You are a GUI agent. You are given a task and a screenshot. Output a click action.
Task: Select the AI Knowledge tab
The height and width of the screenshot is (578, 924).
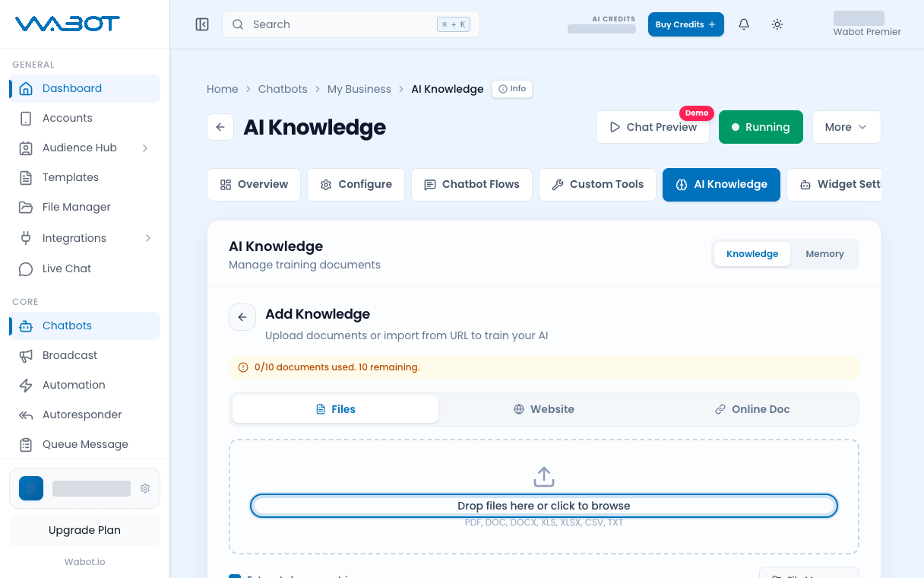(721, 185)
